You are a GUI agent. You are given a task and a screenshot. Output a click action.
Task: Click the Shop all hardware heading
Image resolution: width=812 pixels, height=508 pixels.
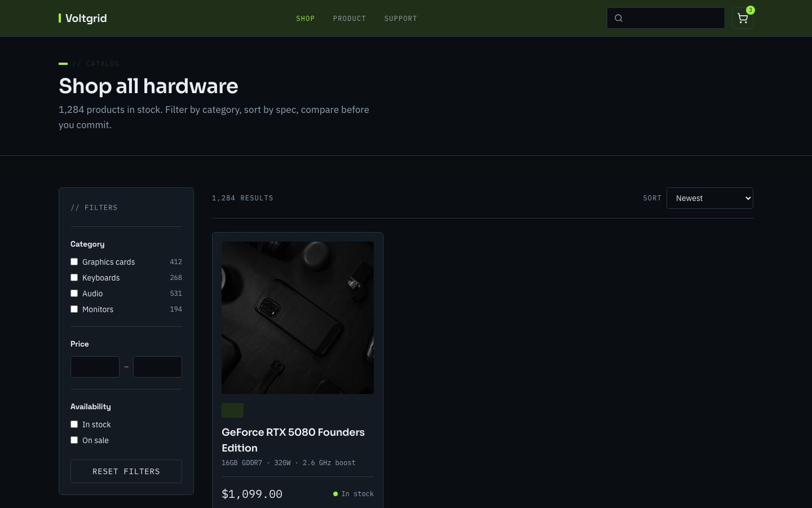click(148, 86)
